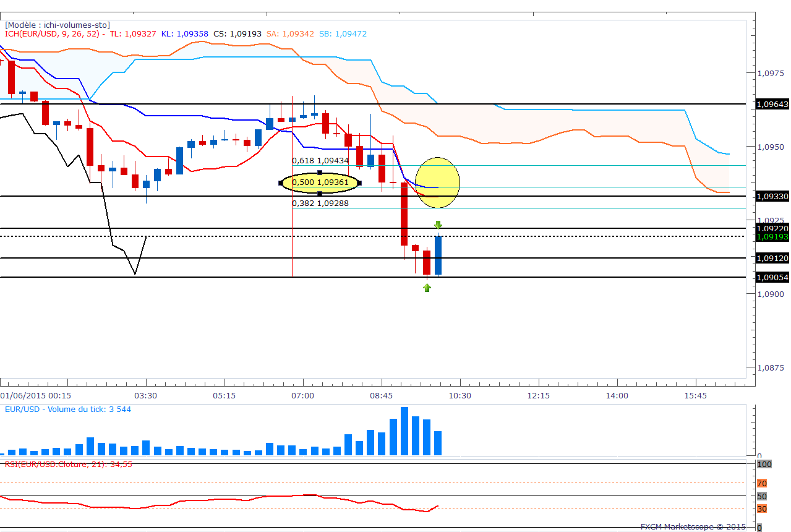Click the 'RSI(EUR/USD.Cloture, 21): 34,55' label

(x=69, y=463)
